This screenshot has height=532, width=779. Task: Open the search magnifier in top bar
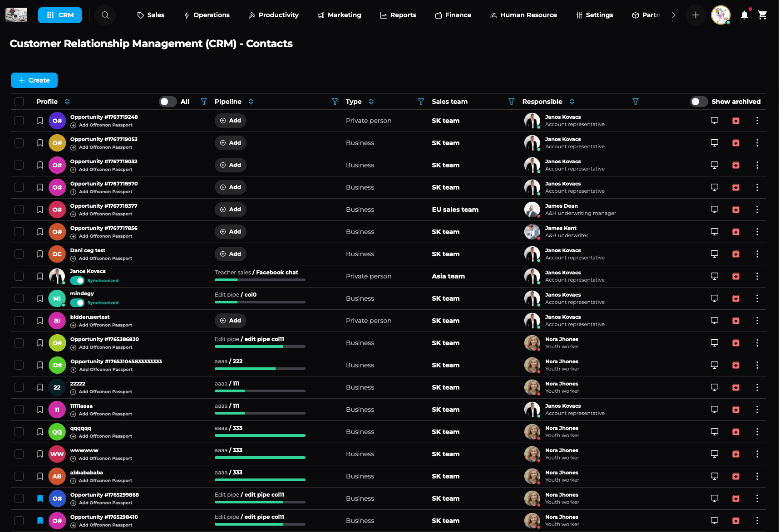(x=105, y=15)
